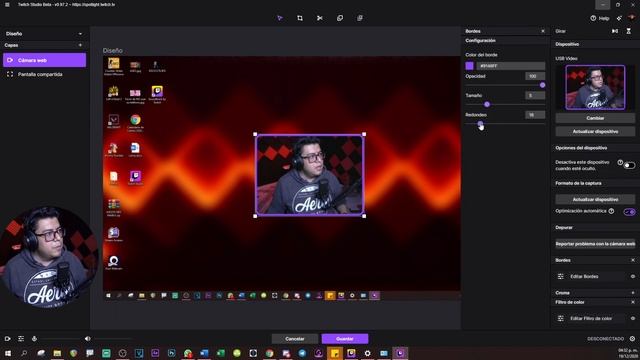
Task: Click the Opacidad value field
Action: 535,76
